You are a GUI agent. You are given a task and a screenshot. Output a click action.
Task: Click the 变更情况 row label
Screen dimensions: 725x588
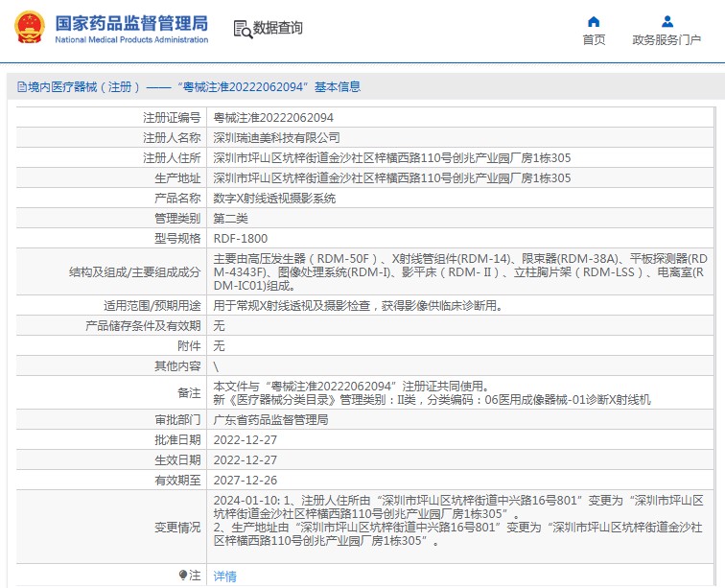point(177,528)
